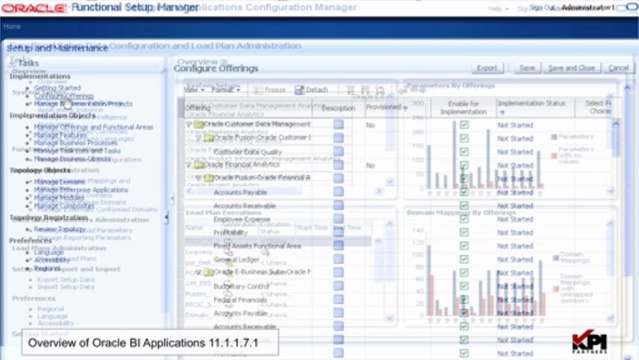The width and height of the screenshot is (639, 360).
Task: Click 'No' provisioned value for Oracle Financial Analytics
Action: tap(370, 165)
